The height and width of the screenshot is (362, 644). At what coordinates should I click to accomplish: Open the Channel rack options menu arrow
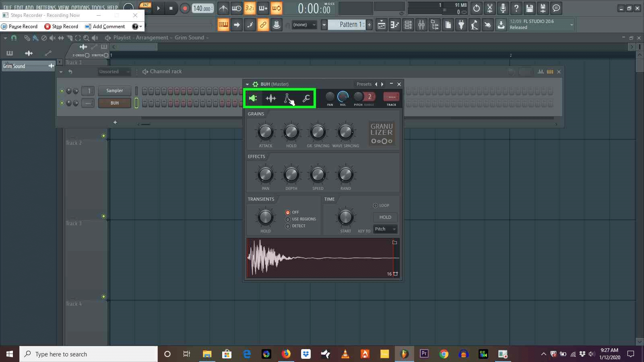pos(61,72)
